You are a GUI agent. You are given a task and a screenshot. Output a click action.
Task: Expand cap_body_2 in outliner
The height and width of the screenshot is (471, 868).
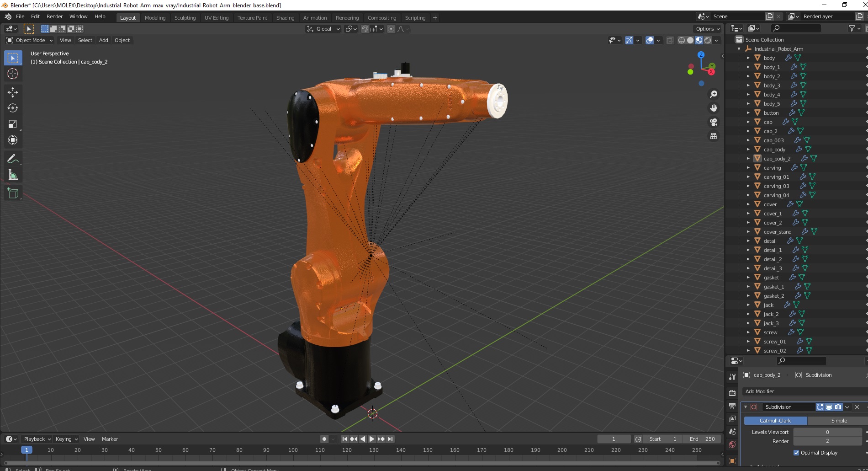(748, 159)
